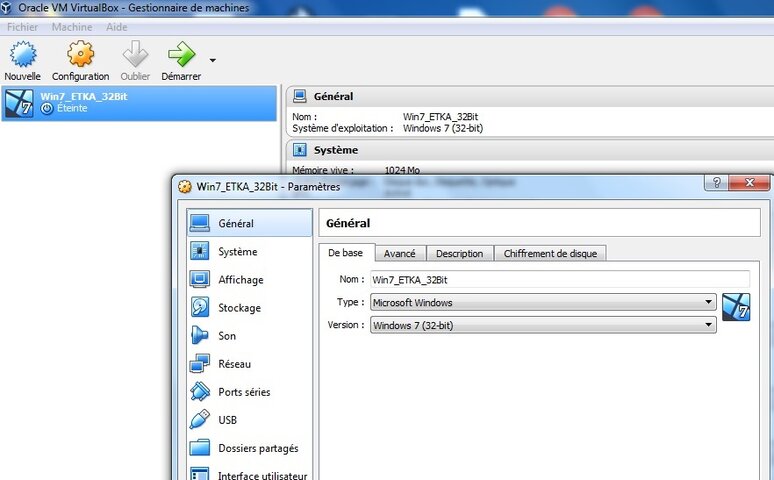The image size is (774, 480).
Task: Open the Type dropdown showing Microsoft Windows
Action: click(543, 302)
